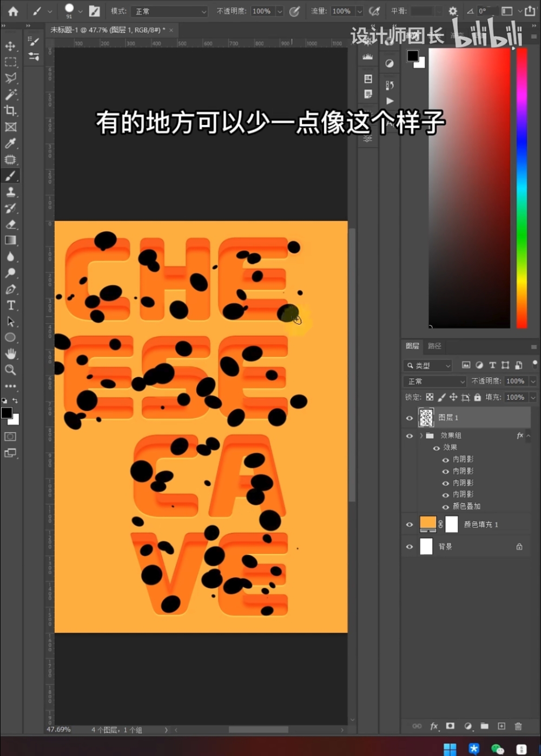Open the brush opacity 不透明度 dropdown arrow
Image resolution: width=541 pixels, height=756 pixels.
click(x=280, y=11)
